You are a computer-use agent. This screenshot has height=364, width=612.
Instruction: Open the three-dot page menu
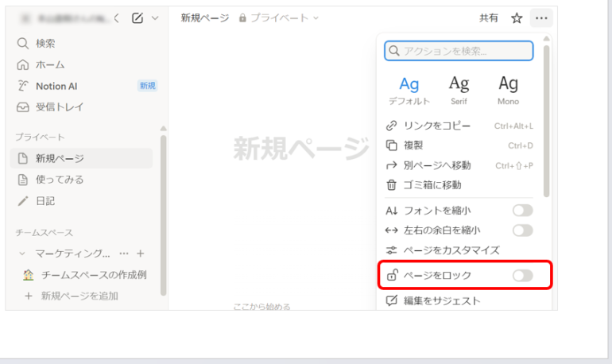pyautogui.click(x=541, y=18)
